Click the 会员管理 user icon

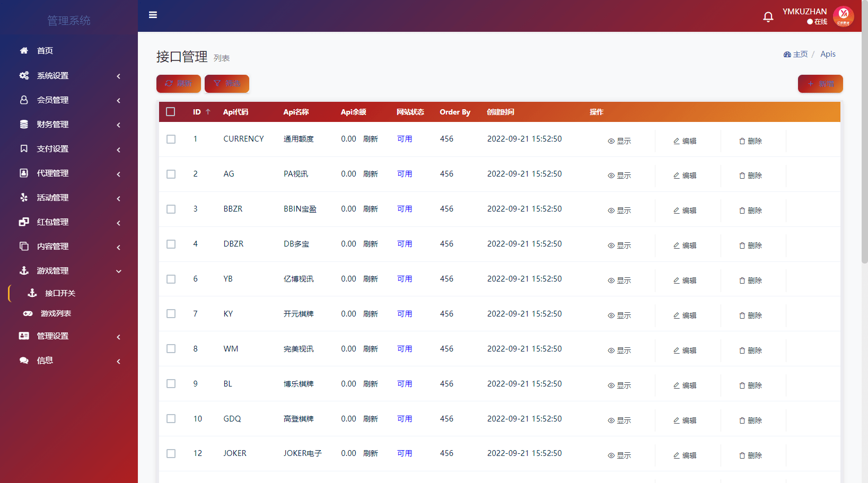pyautogui.click(x=24, y=100)
